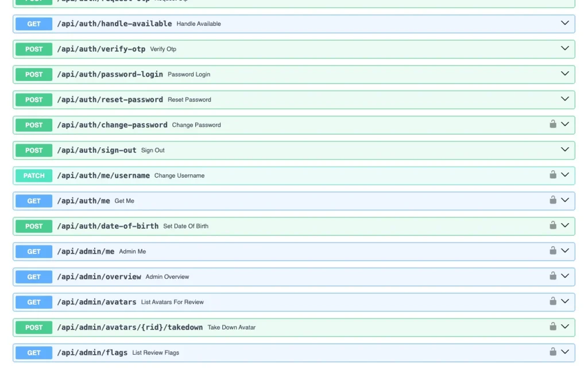
Task: Click GET badge for handle-available
Action: [x=34, y=24]
